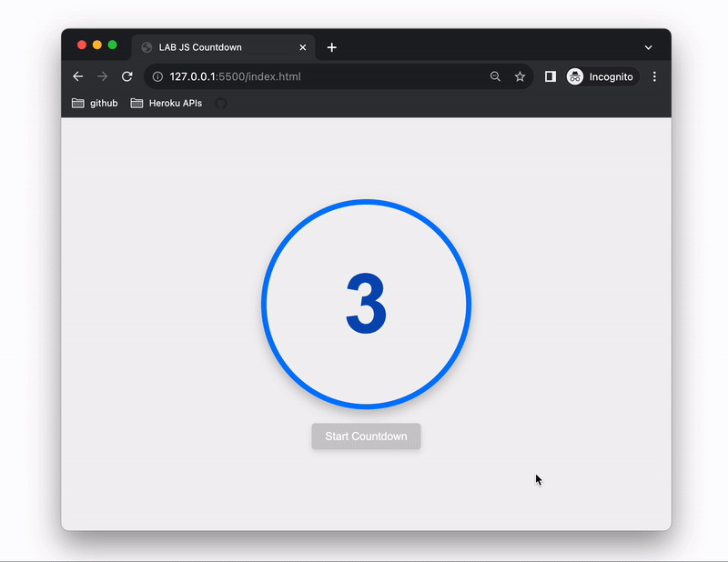728x562 pixels.
Task: Open a new browser tab
Action: 331,47
